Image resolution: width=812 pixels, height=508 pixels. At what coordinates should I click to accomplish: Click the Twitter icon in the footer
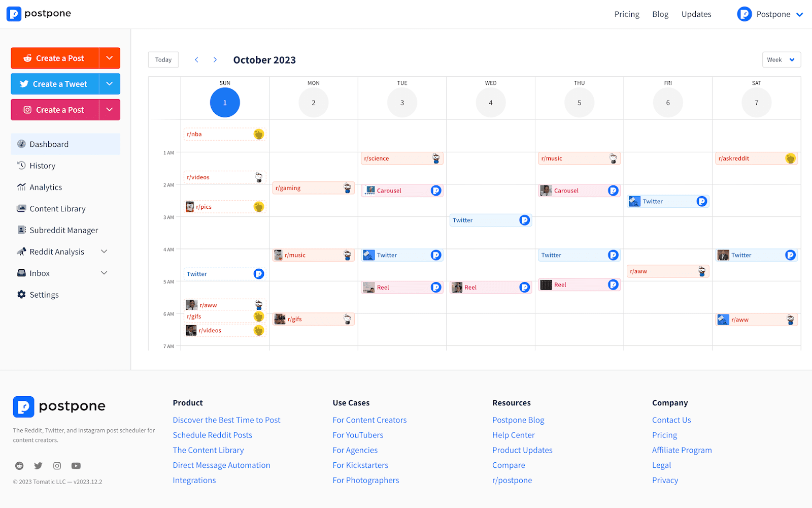point(38,465)
